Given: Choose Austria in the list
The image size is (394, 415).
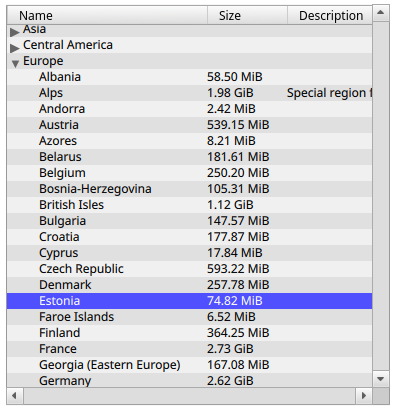Looking at the screenshot, I should coord(189,125).
